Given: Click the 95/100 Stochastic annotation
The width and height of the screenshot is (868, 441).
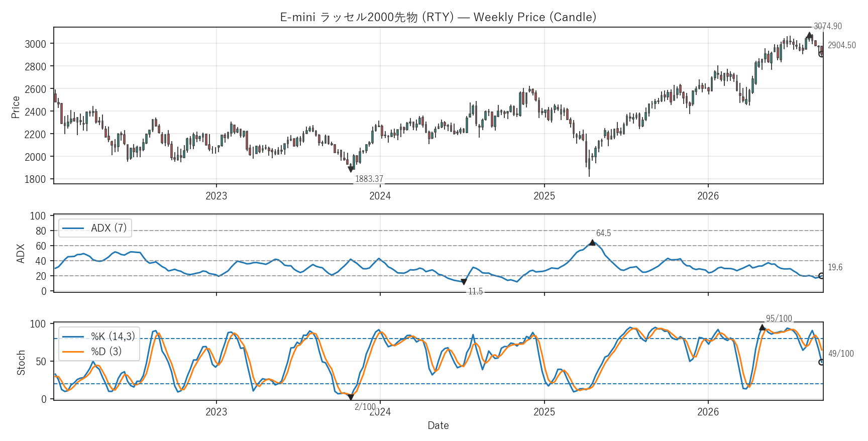Looking at the screenshot, I should pyautogui.click(x=779, y=318).
